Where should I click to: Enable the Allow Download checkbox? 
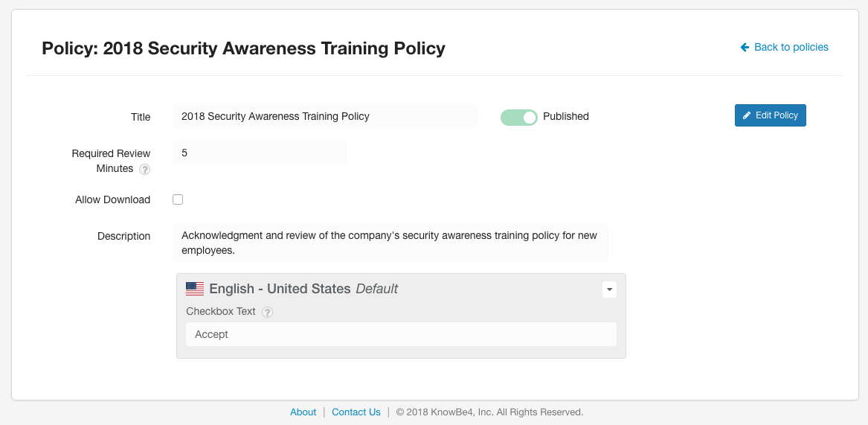pyautogui.click(x=178, y=199)
